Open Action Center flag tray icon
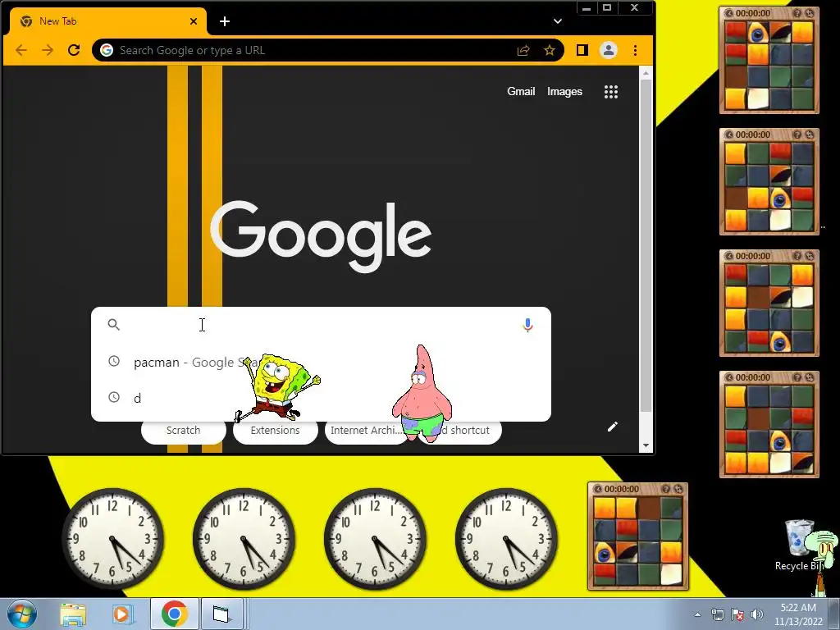 (737, 614)
